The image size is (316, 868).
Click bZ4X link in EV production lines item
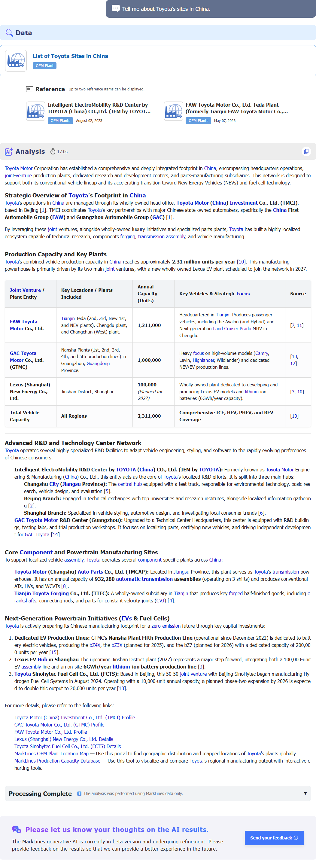(95, 645)
